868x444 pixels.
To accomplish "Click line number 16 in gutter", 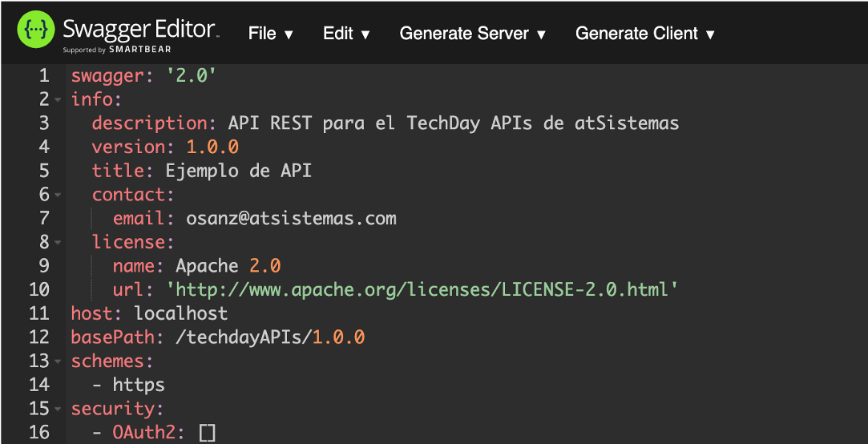I will (38, 432).
